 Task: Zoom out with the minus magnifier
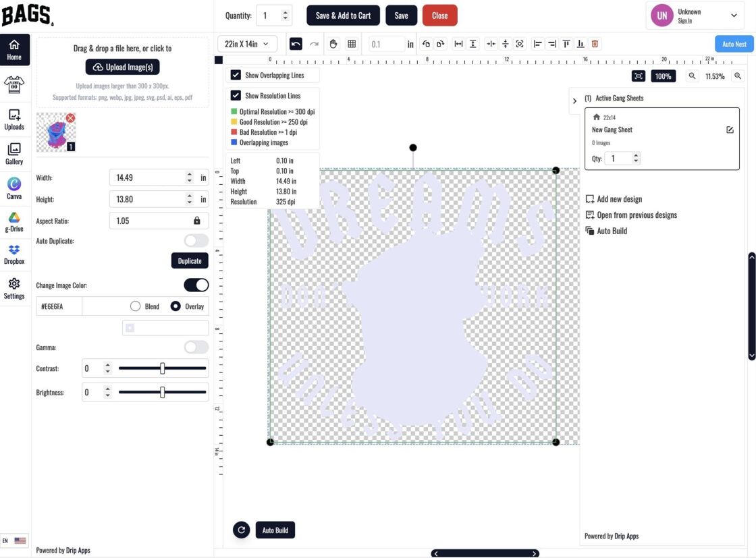click(692, 76)
